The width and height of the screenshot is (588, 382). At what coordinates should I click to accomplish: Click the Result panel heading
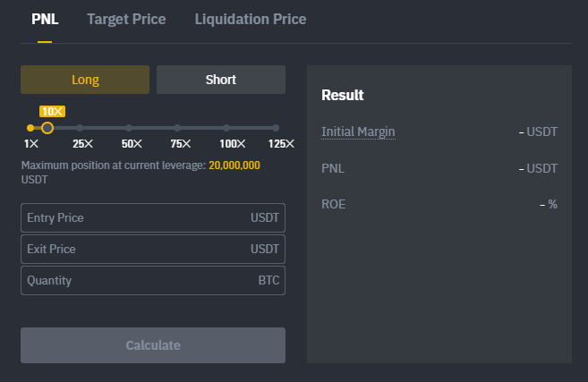343,95
